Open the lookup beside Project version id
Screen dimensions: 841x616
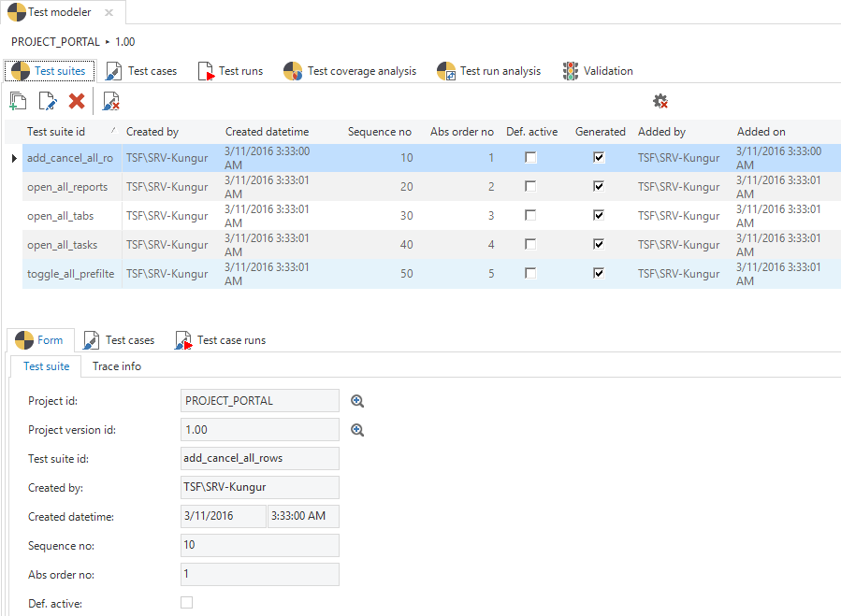click(356, 430)
